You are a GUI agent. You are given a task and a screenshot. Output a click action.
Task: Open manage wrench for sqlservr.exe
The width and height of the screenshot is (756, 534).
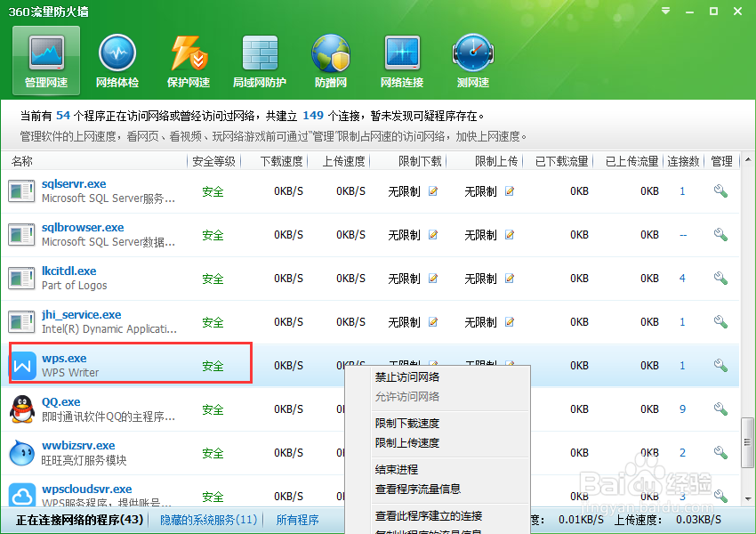pyautogui.click(x=720, y=191)
